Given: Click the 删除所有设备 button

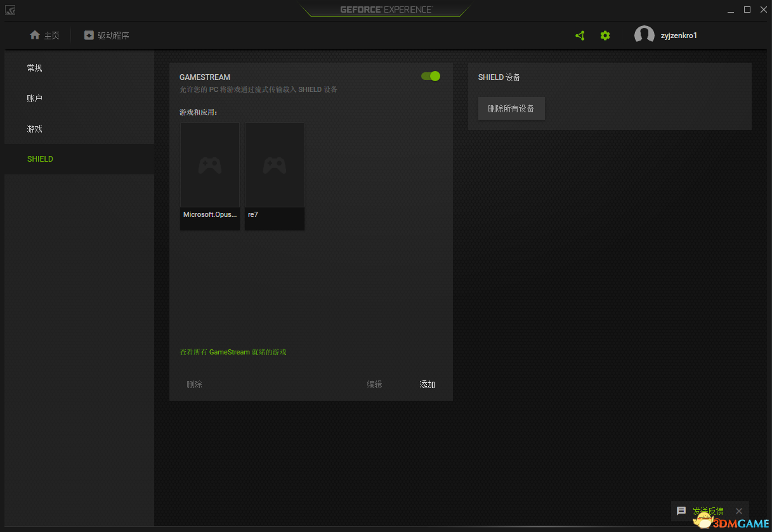Looking at the screenshot, I should pos(511,108).
